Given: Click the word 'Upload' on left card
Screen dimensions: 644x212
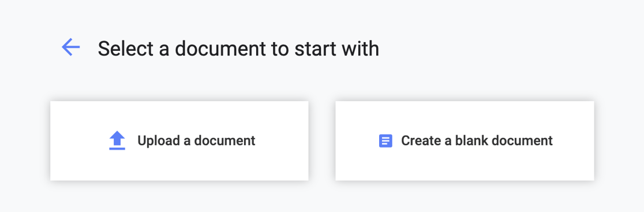Looking at the screenshot, I should 158,141.
